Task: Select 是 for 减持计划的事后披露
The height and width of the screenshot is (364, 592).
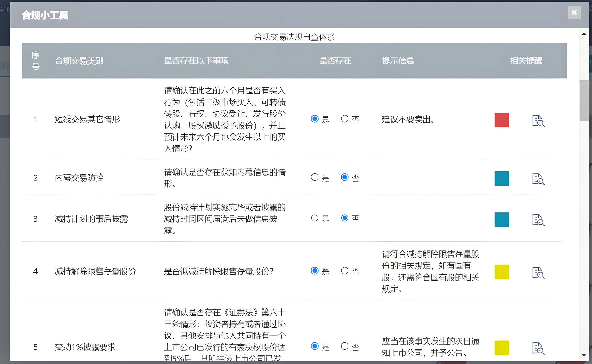Action: [315, 218]
